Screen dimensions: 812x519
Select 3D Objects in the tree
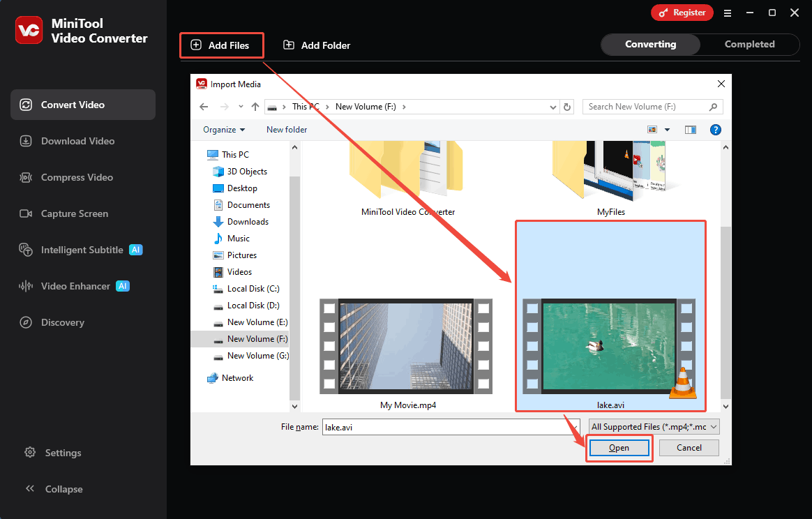[x=240, y=172]
